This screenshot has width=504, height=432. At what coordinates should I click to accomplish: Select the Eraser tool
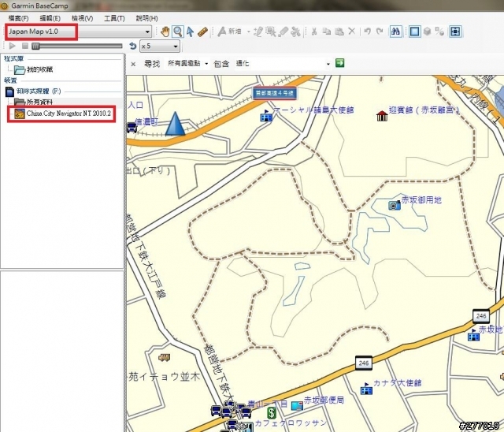point(283,32)
